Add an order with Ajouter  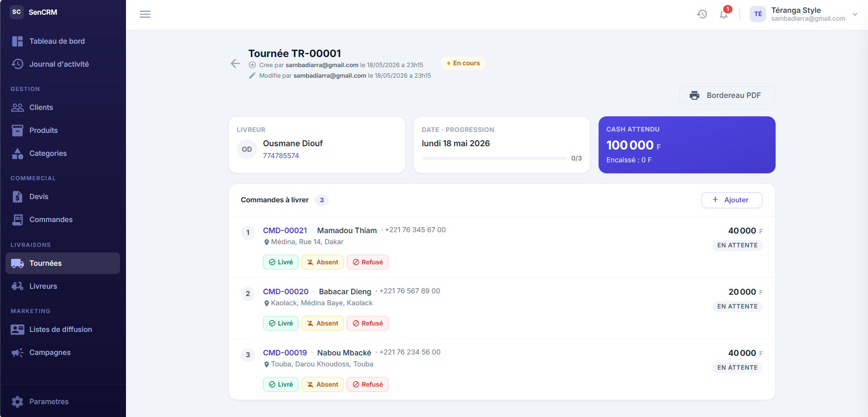tap(731, 200)
